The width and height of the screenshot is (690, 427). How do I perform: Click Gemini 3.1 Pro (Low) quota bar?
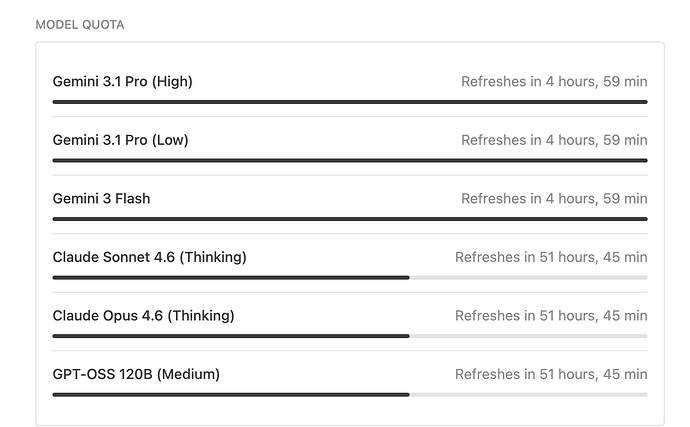(350, 161)
